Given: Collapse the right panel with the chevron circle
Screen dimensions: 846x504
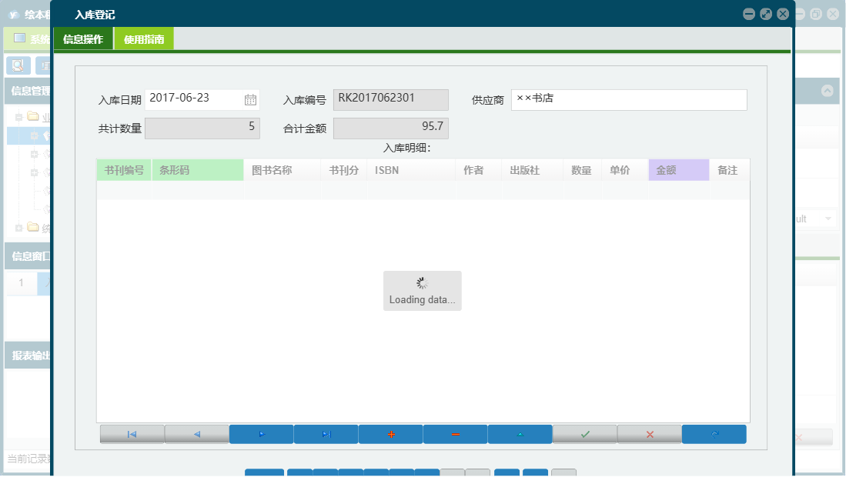Looking at the screenshot, I should (x=828, y=90).
